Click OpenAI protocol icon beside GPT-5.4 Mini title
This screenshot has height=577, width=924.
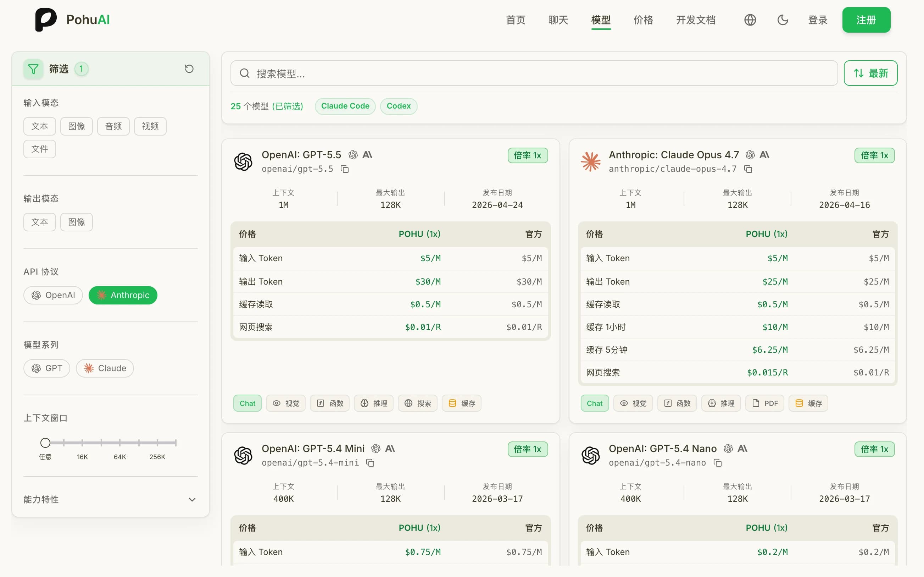[376, 449]
